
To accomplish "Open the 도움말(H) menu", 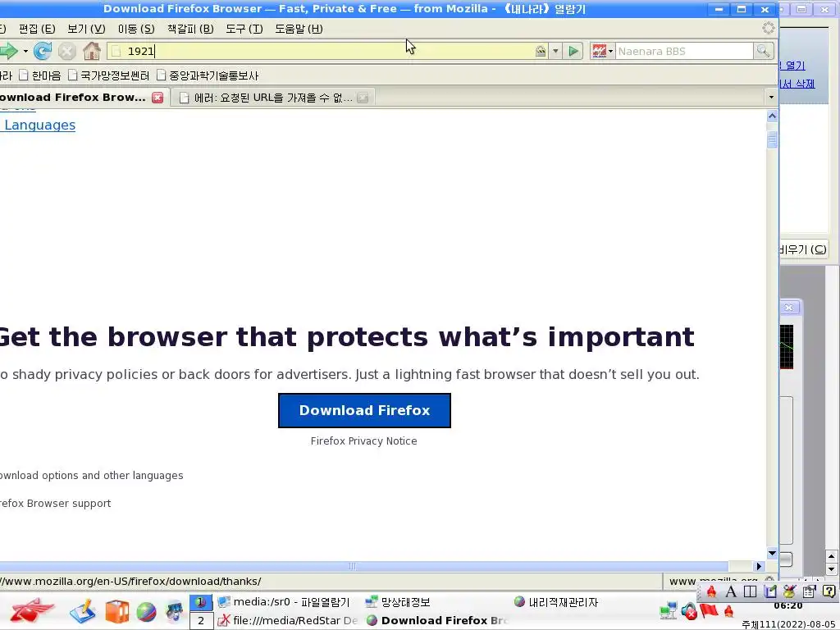I will point(299,29).
